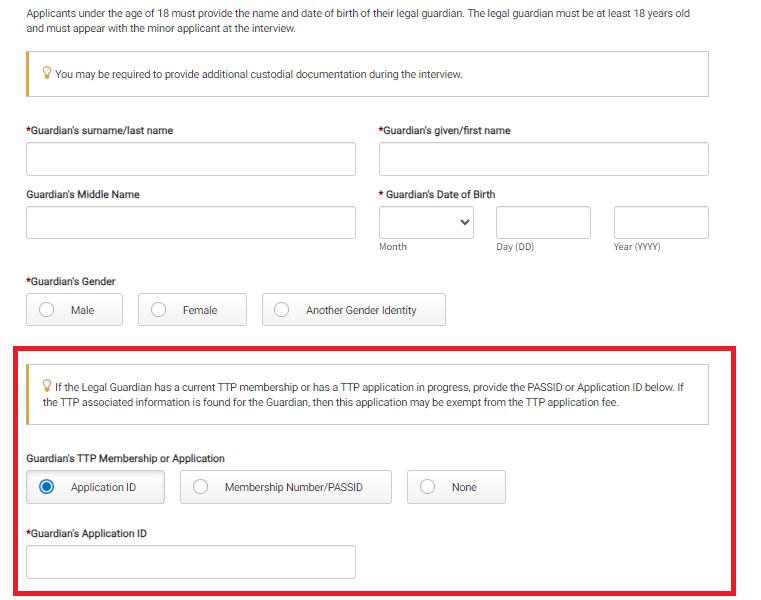Select None for TTP membership

[x=456, y=487]
